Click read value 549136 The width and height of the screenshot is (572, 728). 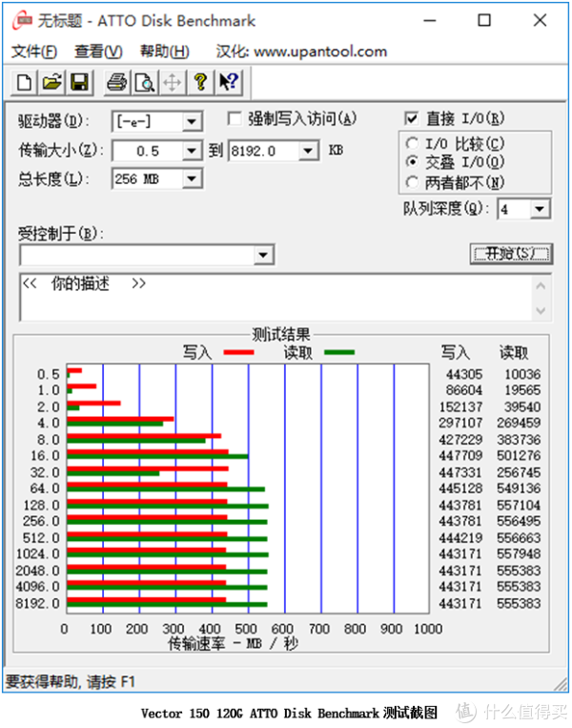tap(519, 489)
